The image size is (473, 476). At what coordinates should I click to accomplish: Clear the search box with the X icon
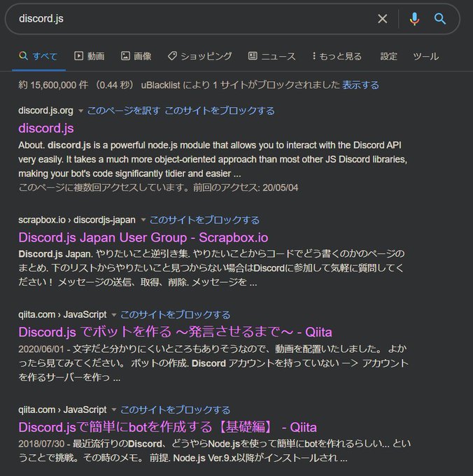pos(382,19)
